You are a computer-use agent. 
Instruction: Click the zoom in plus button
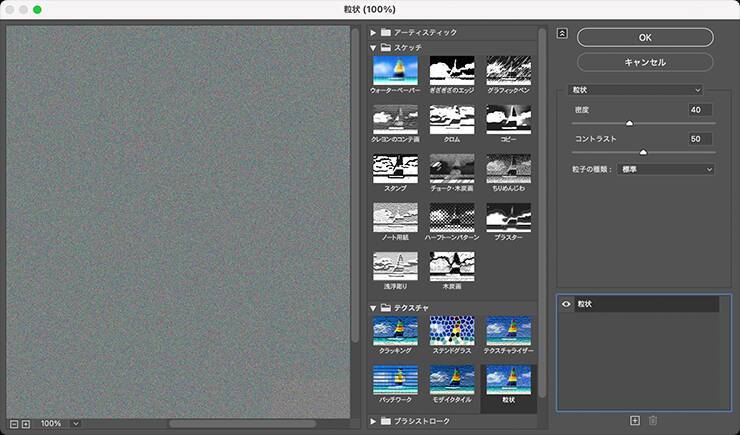pyautogui.click(x=26, y=424)
